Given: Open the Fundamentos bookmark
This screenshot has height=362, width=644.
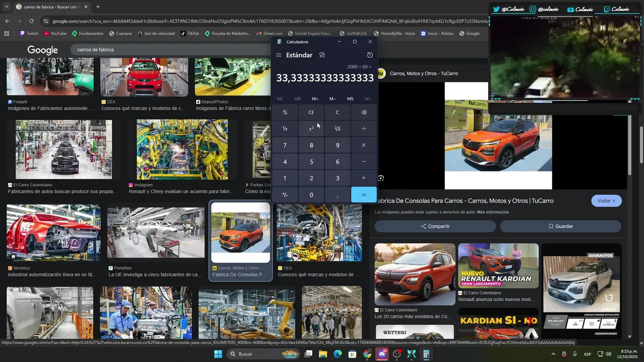Looking at the screenshot, I should tap(88, 34).
